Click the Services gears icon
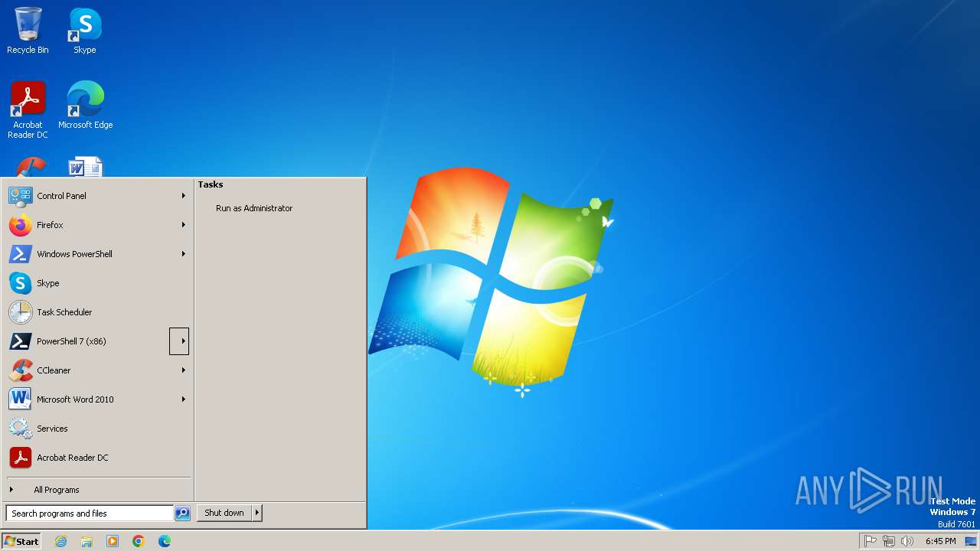Viewport: 980px width, 551px height. tap(20, 429)
